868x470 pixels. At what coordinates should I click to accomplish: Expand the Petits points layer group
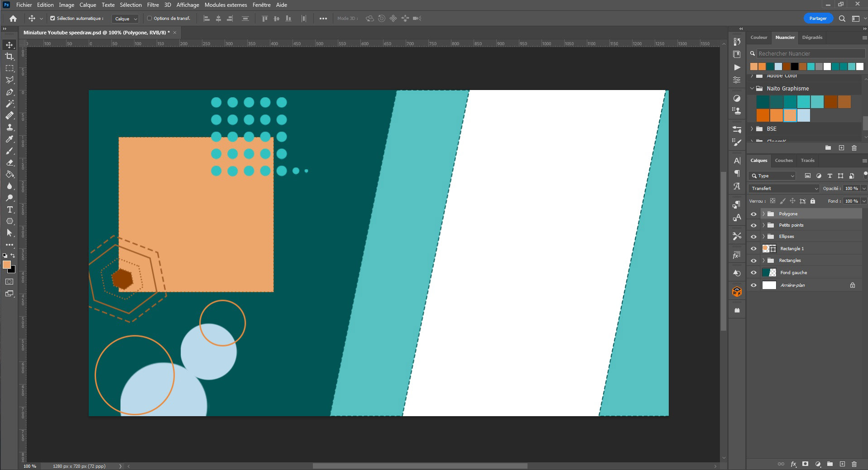pyautogui.click(x=763, y=225)
